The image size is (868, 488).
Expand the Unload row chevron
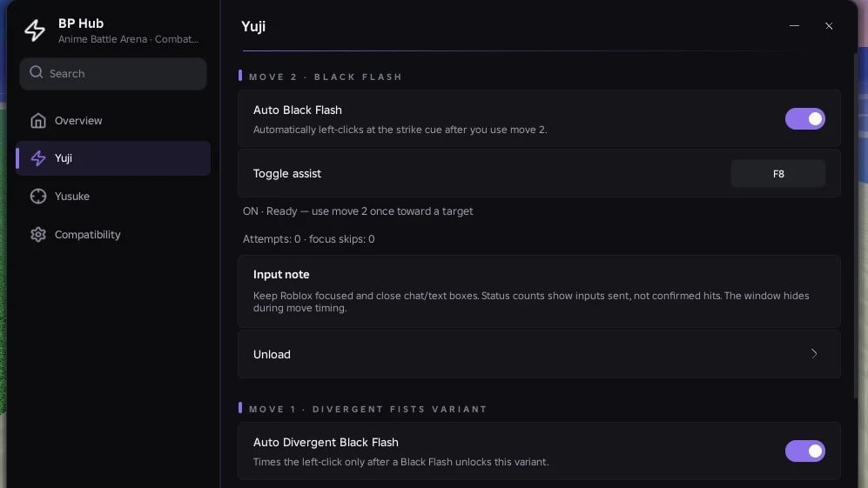pyautogui.click(x=814, y=353)
